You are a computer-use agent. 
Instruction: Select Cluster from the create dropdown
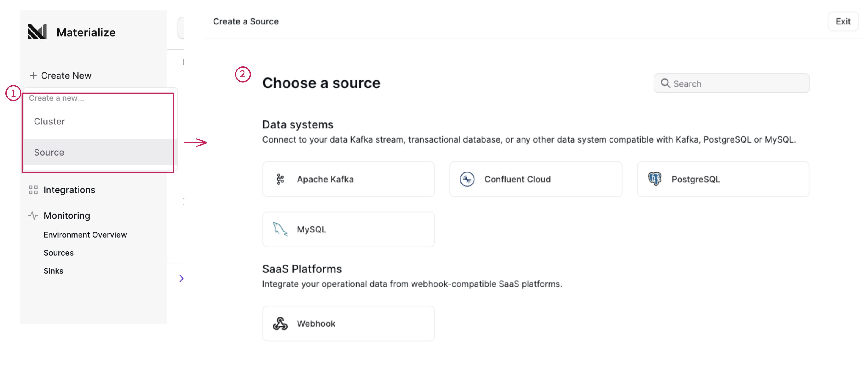[x=49, y=121]
